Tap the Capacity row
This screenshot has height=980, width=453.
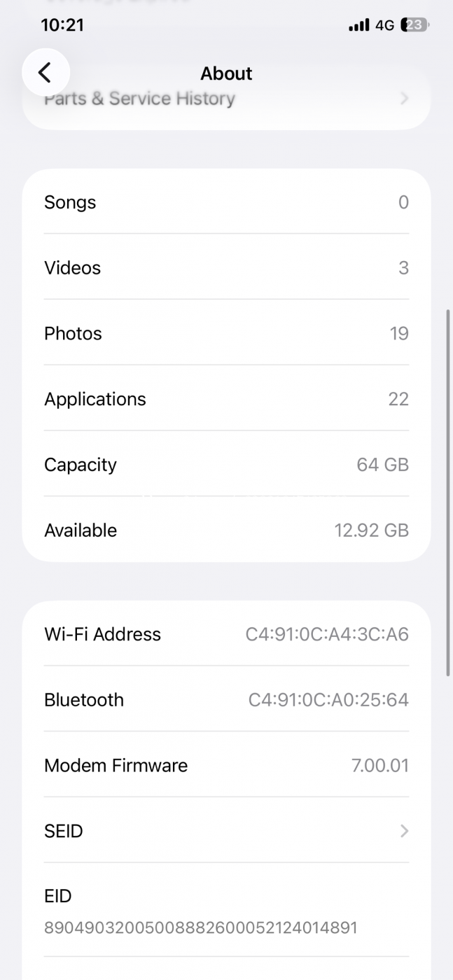pyautogui.click(x=226, y=465)
